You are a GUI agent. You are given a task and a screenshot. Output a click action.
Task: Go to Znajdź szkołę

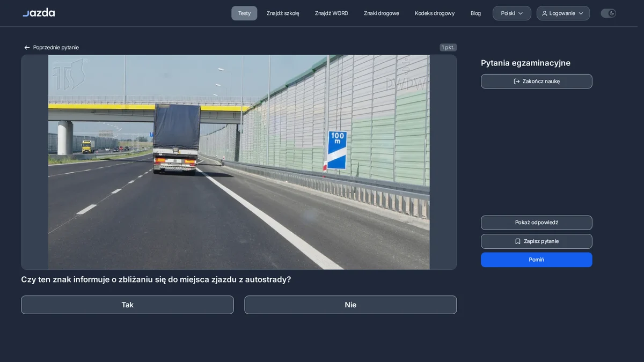click(283, 13)
